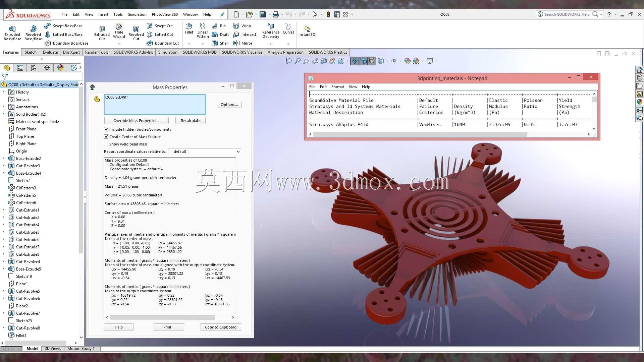Select the Lofted Cut tool
The height and width of the screenshot is (362, 644).
tap(160, 35)
